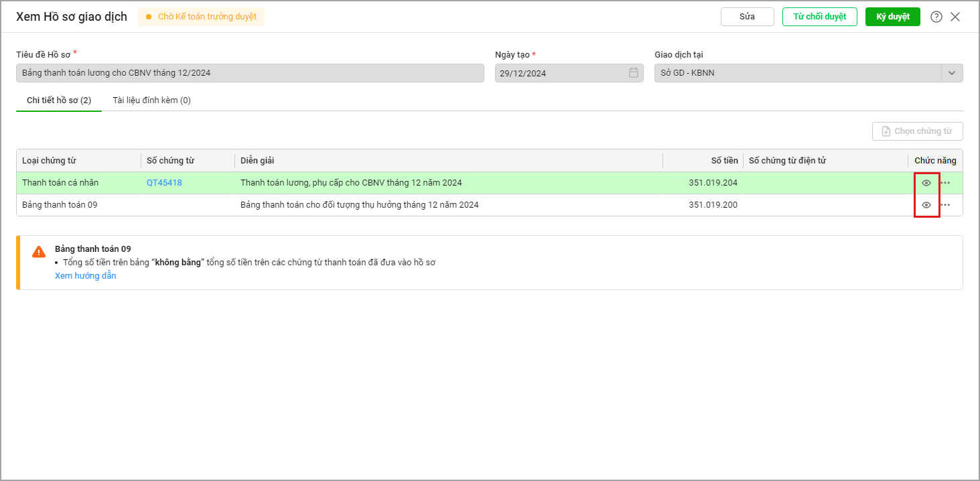Close the Xem Hồ sơ giao dịch dialog
The image size is (980, 481).
(955, 17)
